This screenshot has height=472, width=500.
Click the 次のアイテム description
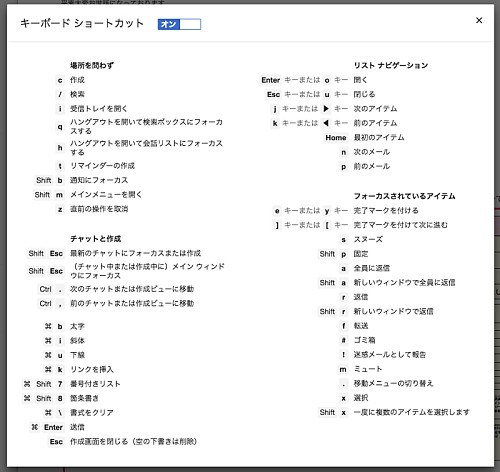click(x=375, y=109)
